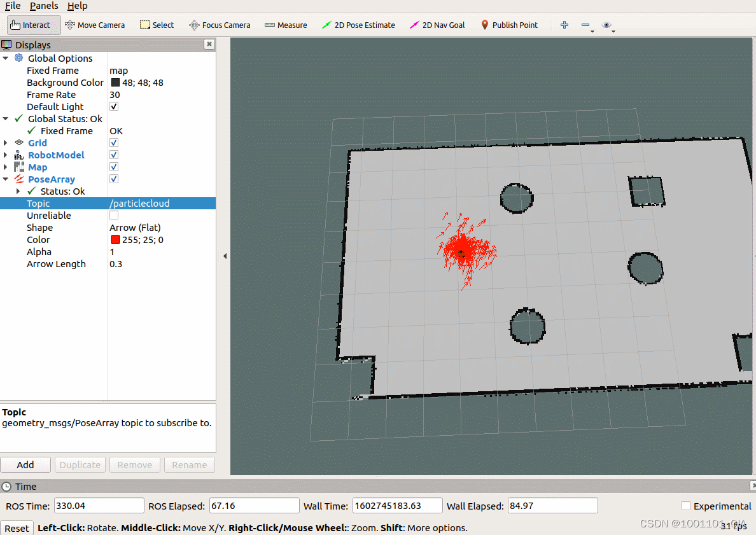Screen dimensions: 756x535
Task: Click the Global Options gear icon
Action: point(19,58)
